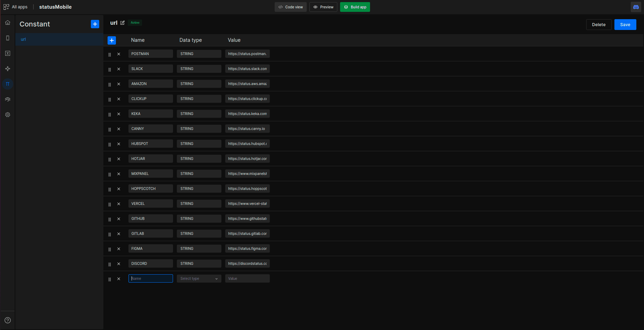
Task: Go to All apps
Action: coord(15,7)
